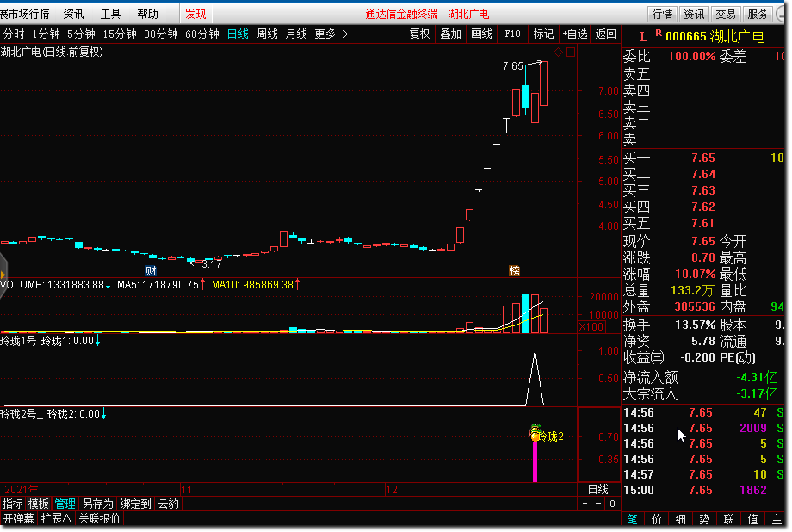This screenshot has width=792, height=532.
Task: Click the 买一 price 7.65
Action: click(x=703, y=158)
